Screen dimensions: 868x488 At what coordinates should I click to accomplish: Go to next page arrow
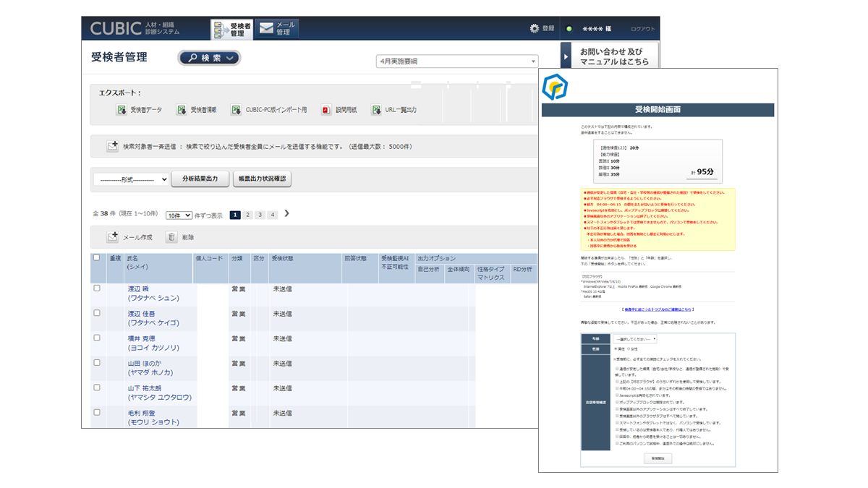coord(286,214)
